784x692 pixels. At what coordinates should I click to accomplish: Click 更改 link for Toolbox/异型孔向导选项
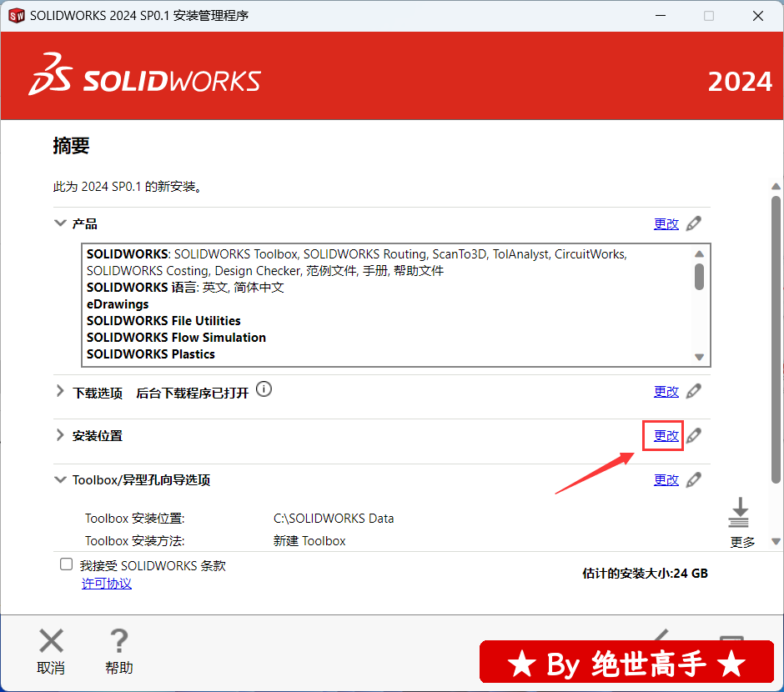(666, 479)
